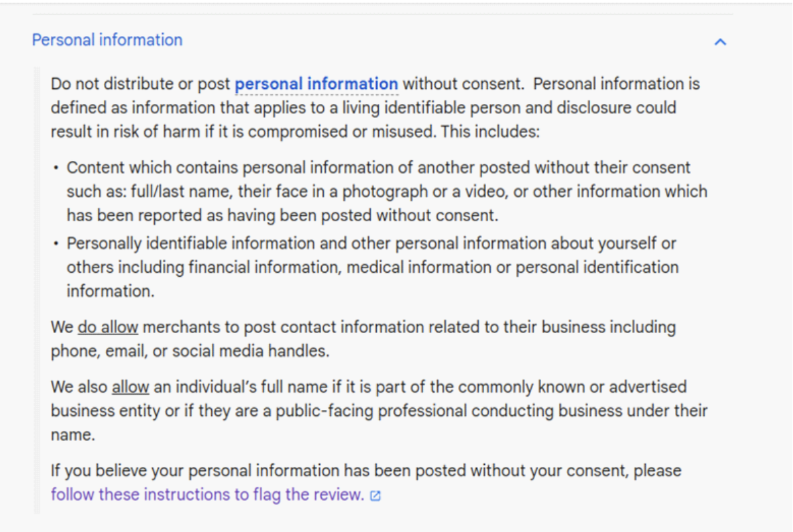Follow the instructions to flag the review link
Image resolution: width=793 pixels, height=532 pixels.
[207, 494]
